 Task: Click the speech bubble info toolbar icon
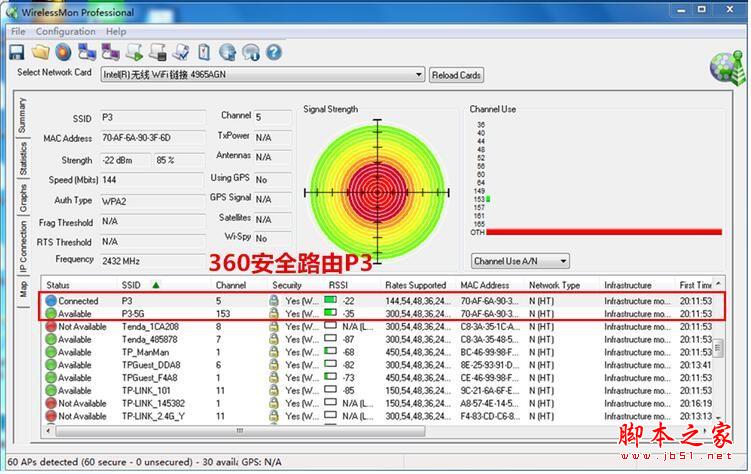[250, 52]
